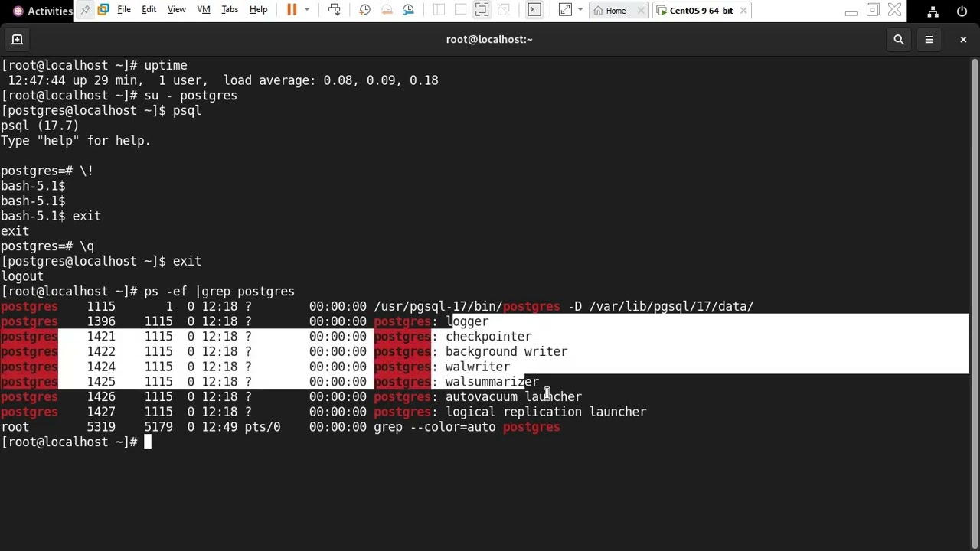Open the network status icon in top bar
980x551 pixels.
(933, 11)
